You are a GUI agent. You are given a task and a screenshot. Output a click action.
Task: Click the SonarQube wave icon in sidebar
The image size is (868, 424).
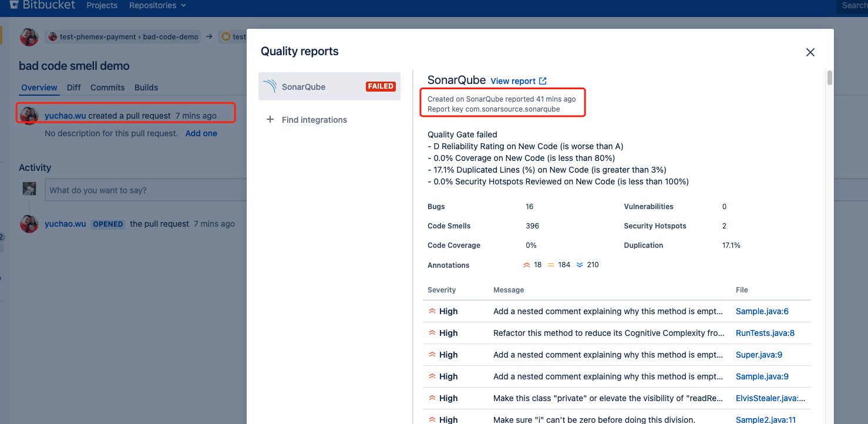[x=270, y=87]
